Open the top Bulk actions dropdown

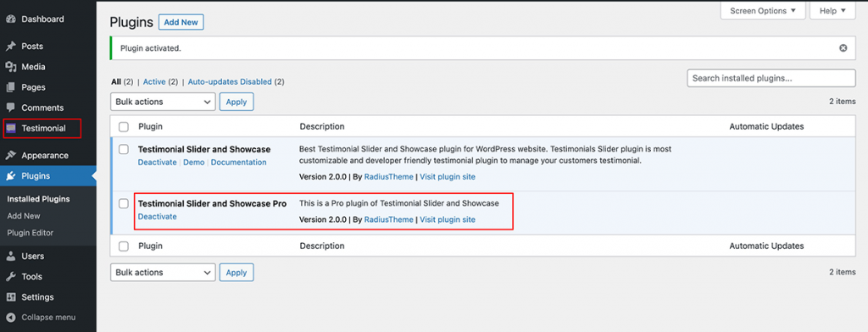163,102
